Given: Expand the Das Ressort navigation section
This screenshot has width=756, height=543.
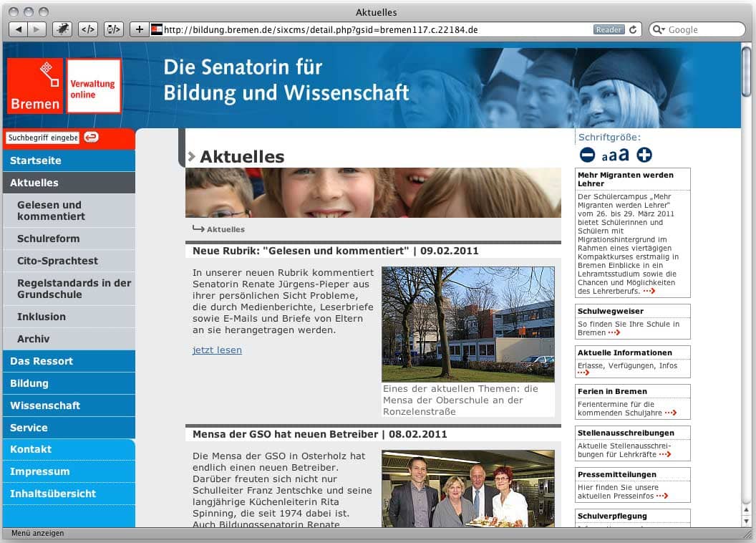Looking at the screenshot, I should [x=42, y=361].
